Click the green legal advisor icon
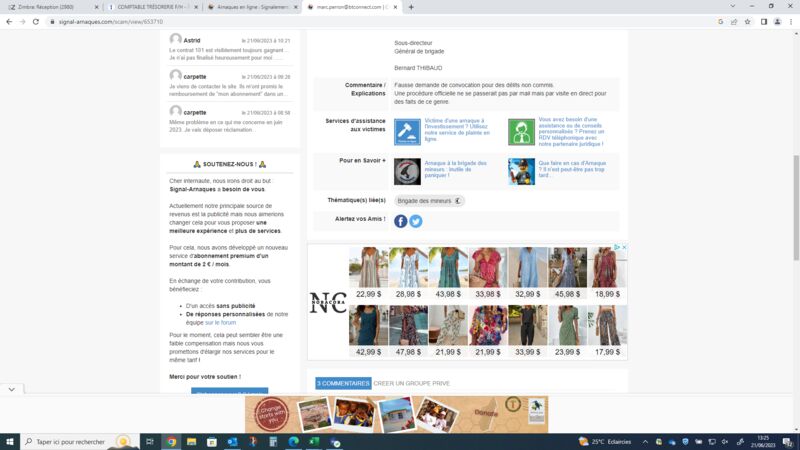800x450 pixels. tap(520, 131)
